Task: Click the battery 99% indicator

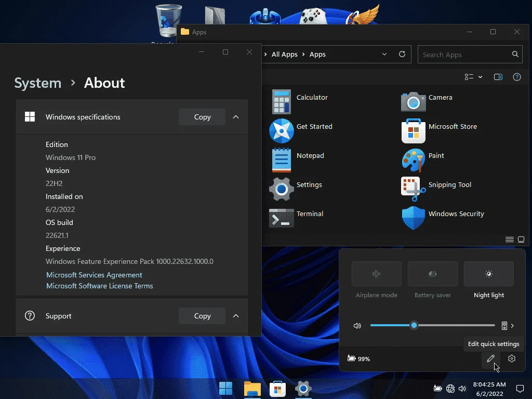Action: click(x=358, y=358)
